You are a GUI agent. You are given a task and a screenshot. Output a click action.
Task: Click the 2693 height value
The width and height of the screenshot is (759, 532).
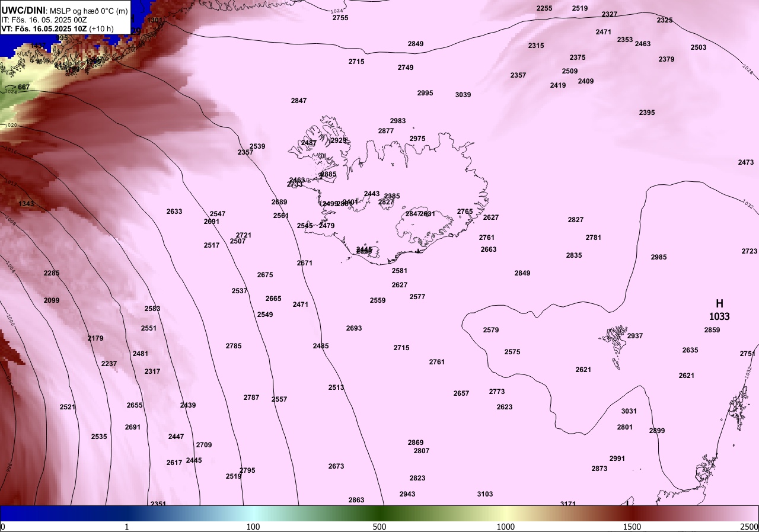[354, 328]
